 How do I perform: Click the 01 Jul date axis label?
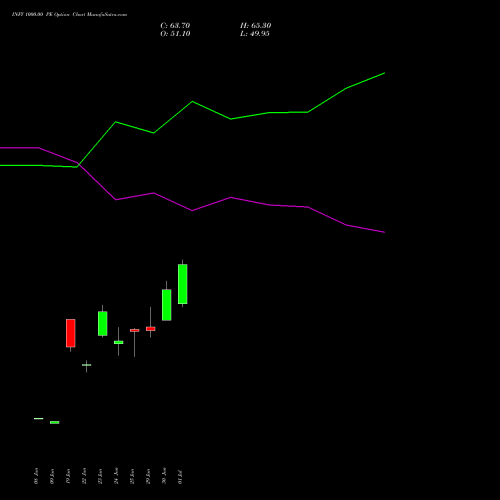[180, 476]
